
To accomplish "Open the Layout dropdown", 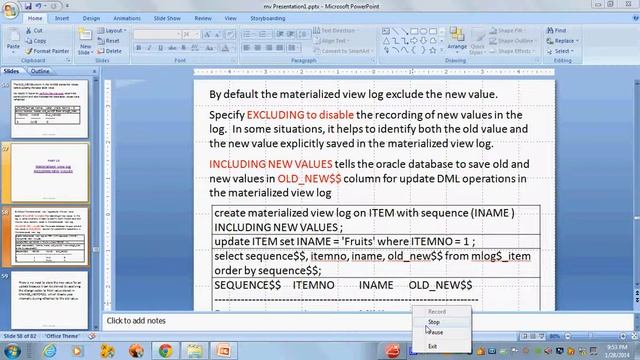I will [x=112, y=31].
